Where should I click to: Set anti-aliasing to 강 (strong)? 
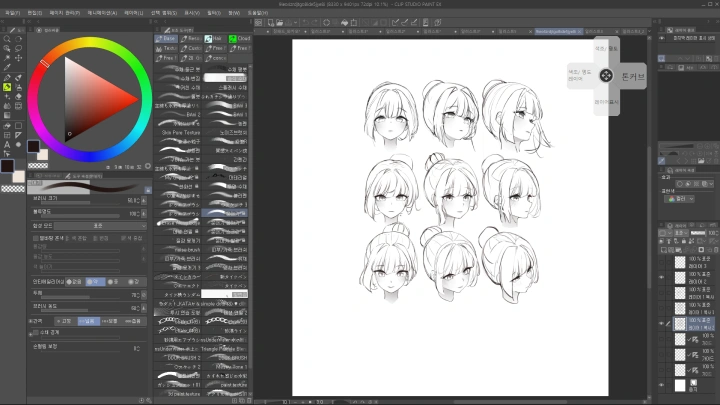click(x=134, y=281)
